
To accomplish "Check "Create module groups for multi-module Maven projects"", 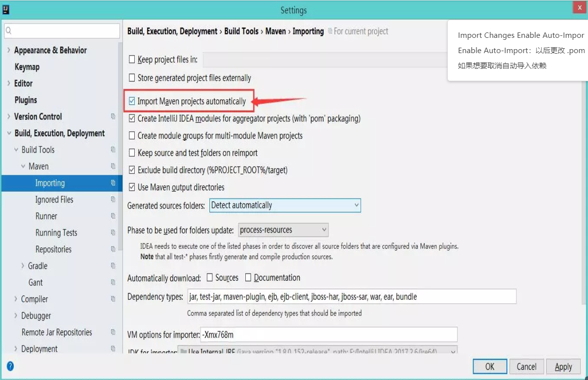I will [131, 136].
